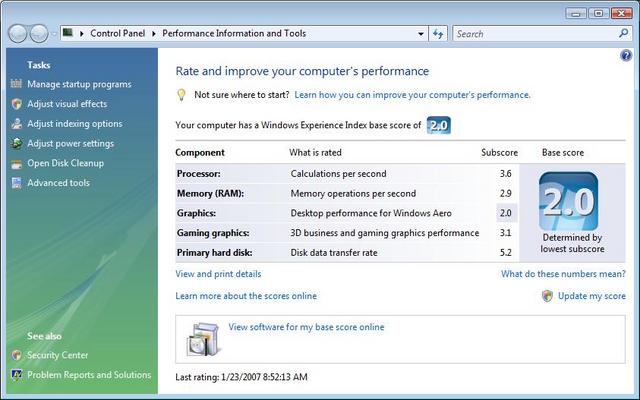Click the Manage startup programs icon
This screenshot has width=640, height=400.
16,84
